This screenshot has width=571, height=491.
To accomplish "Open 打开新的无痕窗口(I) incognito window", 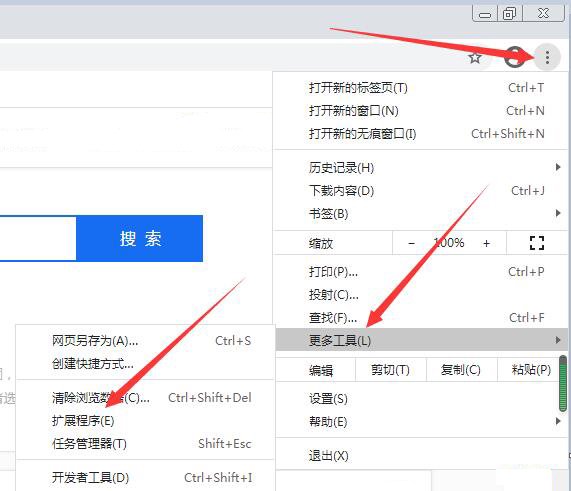I will click(x=421, y=134).
